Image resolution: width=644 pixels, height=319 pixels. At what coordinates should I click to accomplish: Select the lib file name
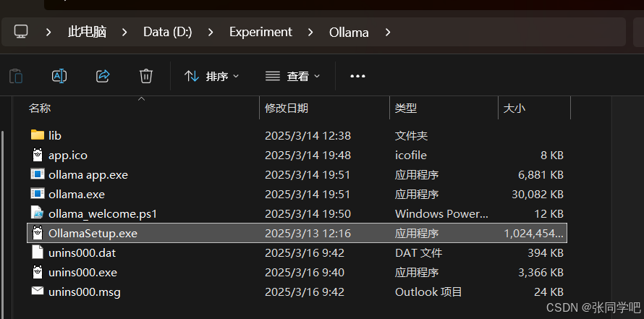[55, 135]
